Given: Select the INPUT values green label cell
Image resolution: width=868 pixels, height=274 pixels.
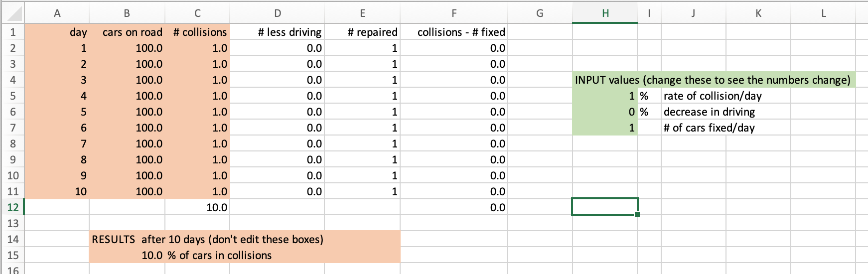Looking at the screenshot, I should tap(713, 80).
